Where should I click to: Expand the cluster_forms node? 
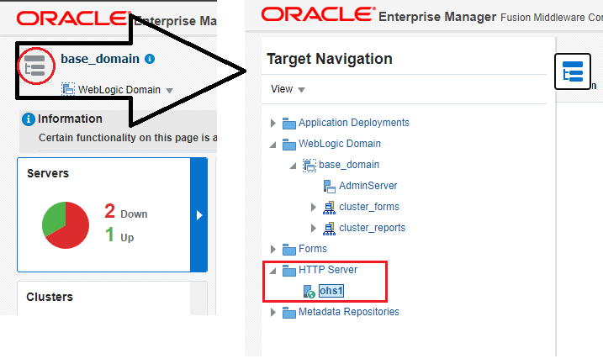click(314, 207)
